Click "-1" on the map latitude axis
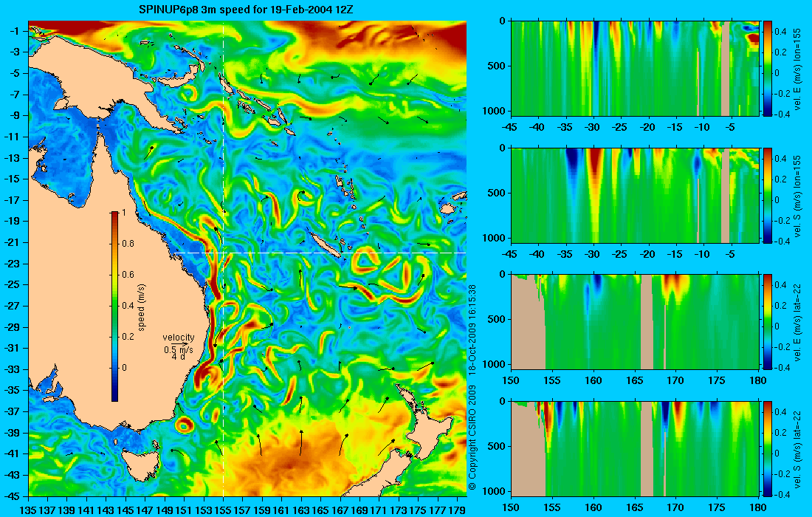The height and width of the screenshot is (517, 812). (16, 30)
